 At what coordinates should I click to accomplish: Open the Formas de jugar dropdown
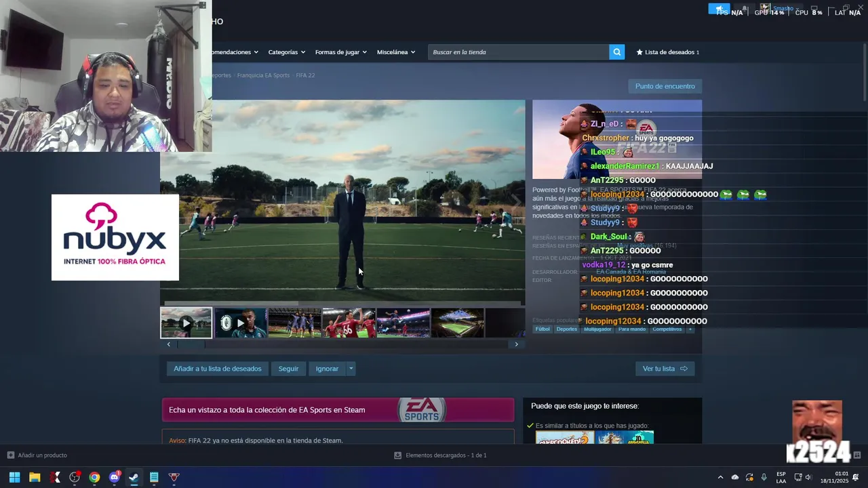point(340,52)
